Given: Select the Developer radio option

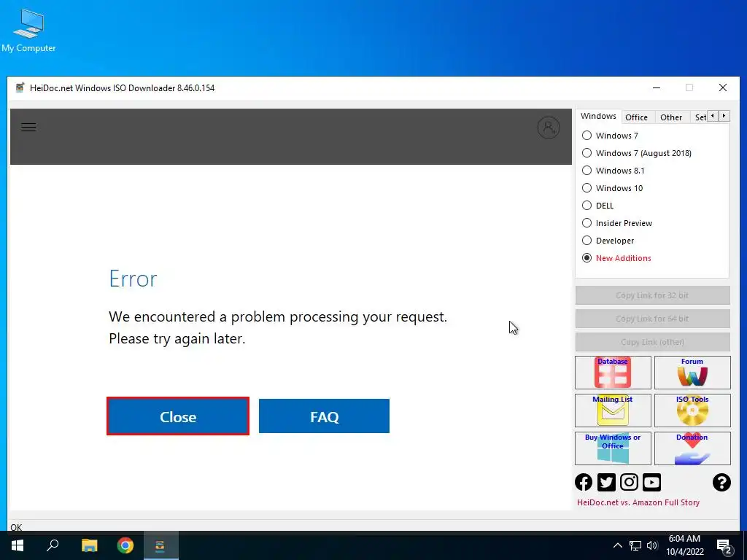Looking at the screenshot, I should pyautogui.click(x=608, y=241).
